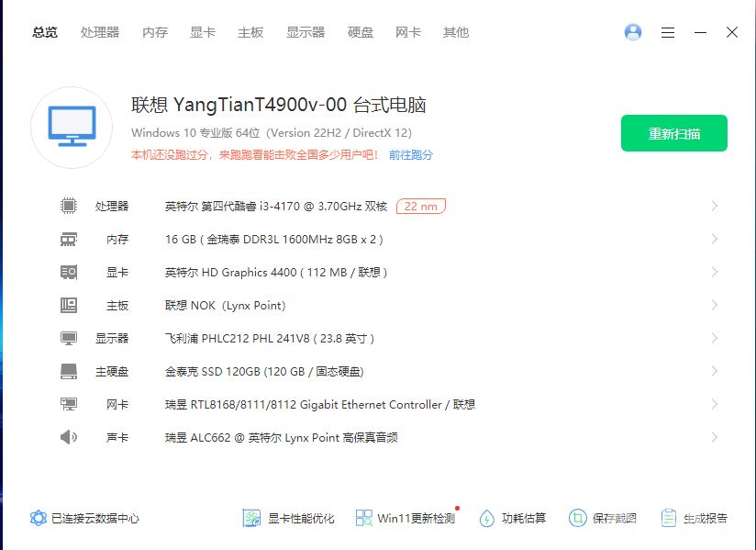Click the user account avatar icon
This screenshot has height=550, width=756.
click(x=633, y=32)
